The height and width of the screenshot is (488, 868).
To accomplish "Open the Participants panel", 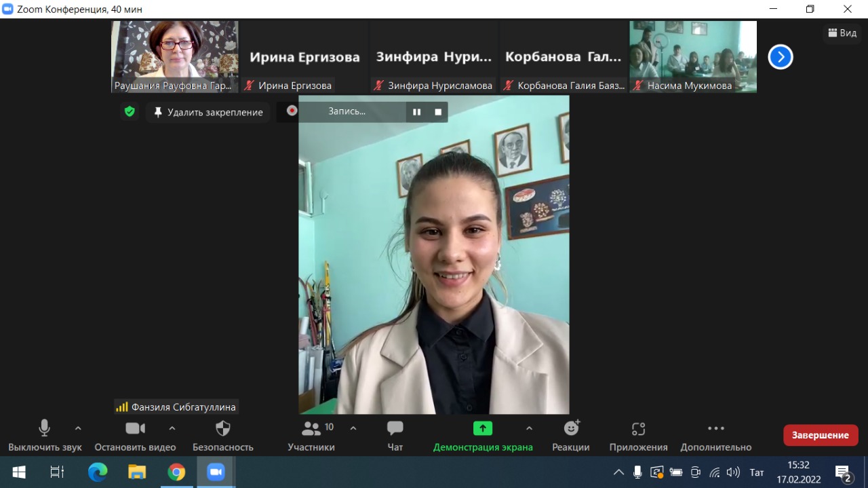I will point(311,428).
